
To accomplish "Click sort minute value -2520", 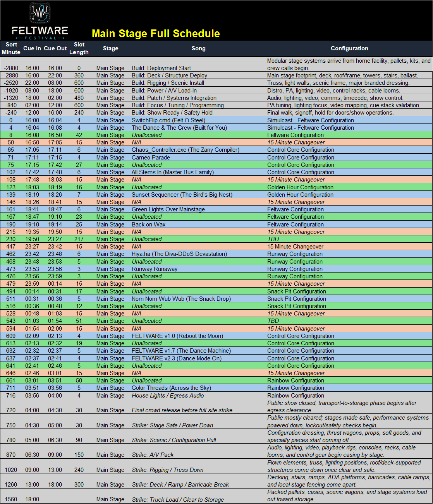I will pos(11,83).
